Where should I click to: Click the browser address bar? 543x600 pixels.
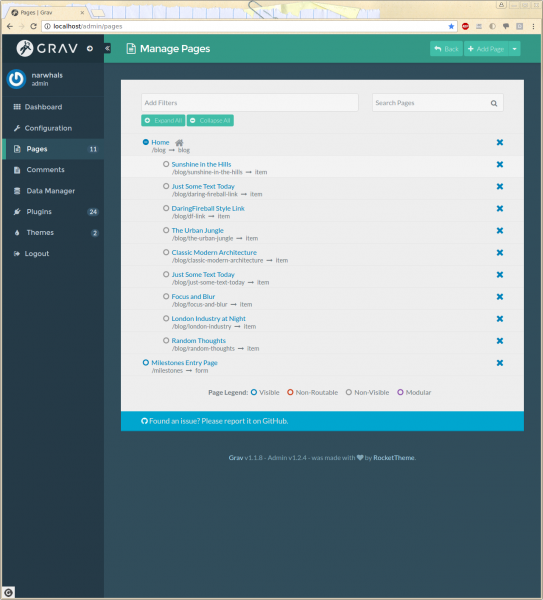(249, 26)
